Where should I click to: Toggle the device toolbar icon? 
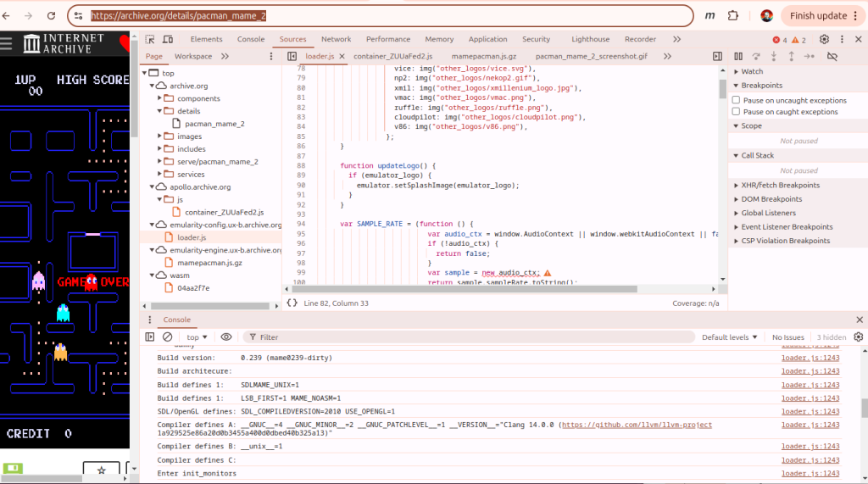coord(168,39)
